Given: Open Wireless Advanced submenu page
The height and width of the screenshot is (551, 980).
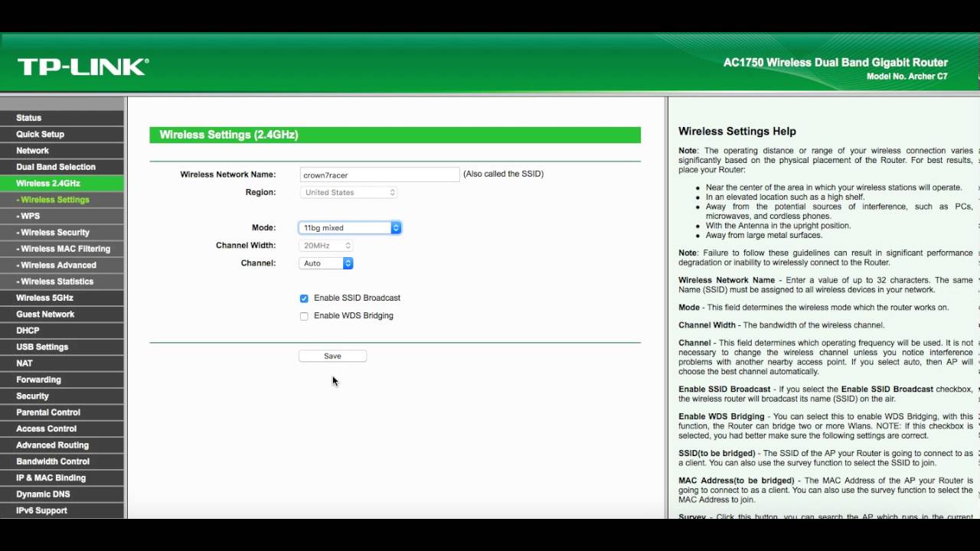Looking at the screenshot, I should point(61,265).
